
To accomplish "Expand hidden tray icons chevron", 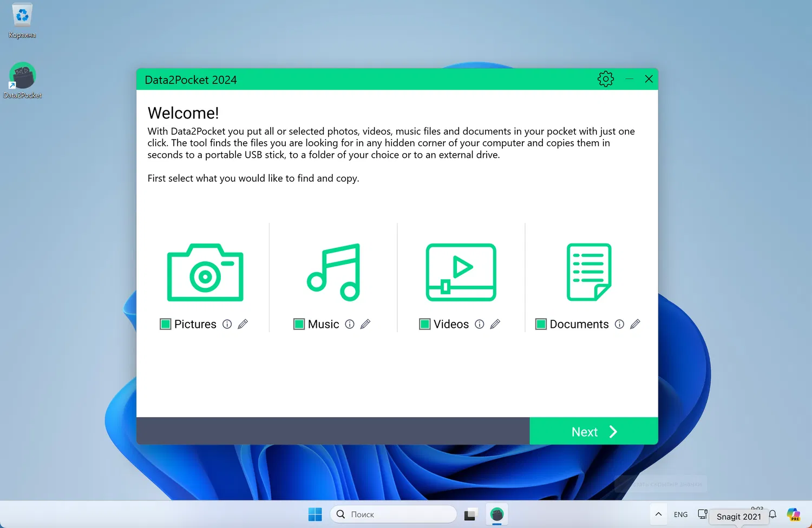I will click(658, 514).
